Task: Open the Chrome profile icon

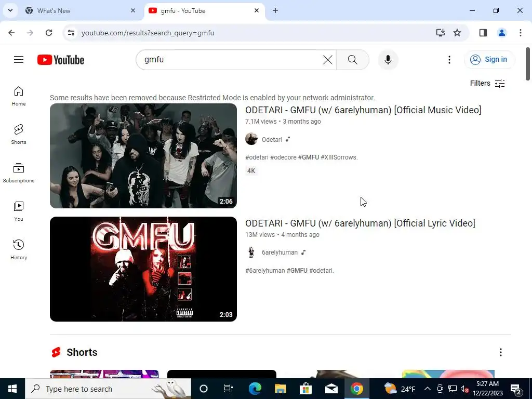Action: point(502,33)
